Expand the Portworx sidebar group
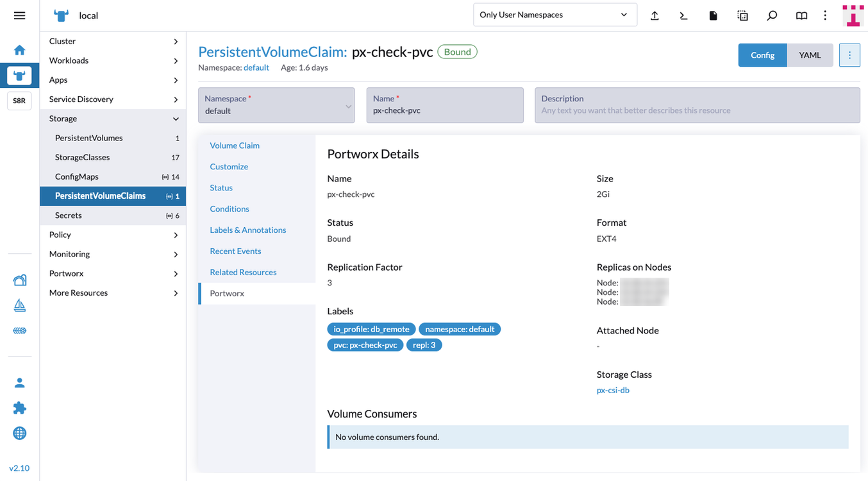This screenshot has height=481, width=868. coord(113,273)
